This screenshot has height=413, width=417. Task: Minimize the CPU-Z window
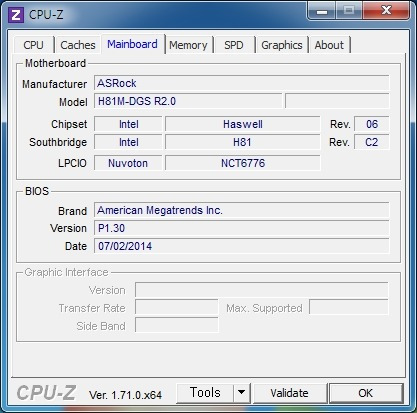pos(321,11)
